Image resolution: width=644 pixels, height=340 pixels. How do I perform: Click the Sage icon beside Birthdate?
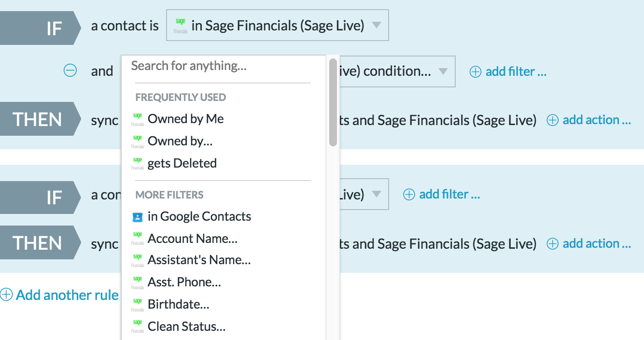pos(138,305)
